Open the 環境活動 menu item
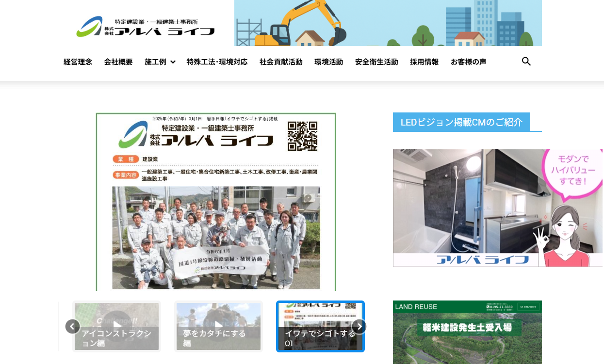604x364 pixels. tap(328, 62)
